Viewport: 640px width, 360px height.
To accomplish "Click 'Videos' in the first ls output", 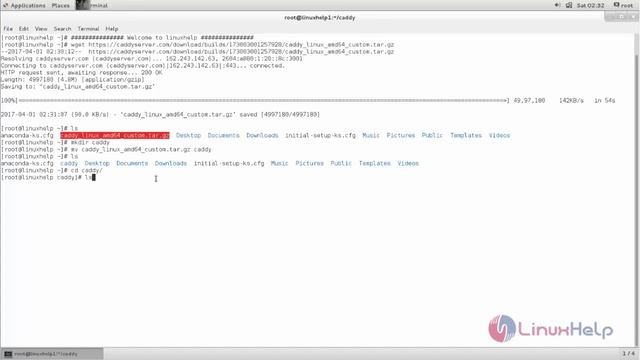I will pyautogui.click(x=499, y=135).
